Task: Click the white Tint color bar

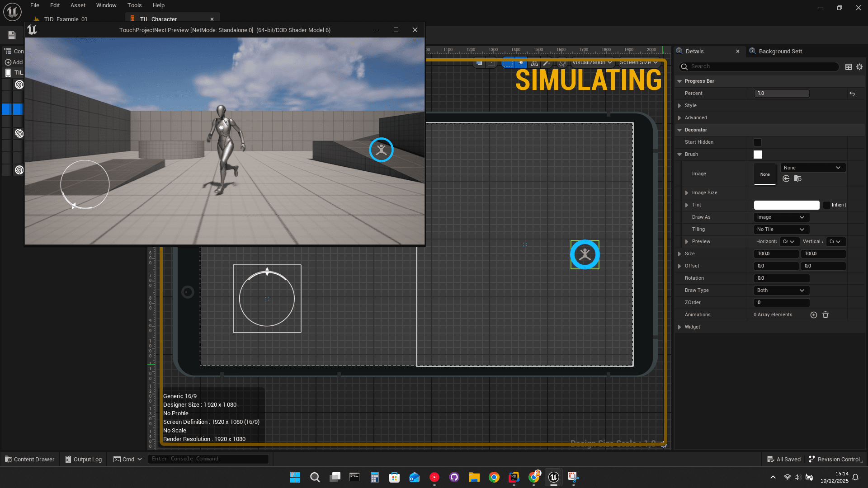Action: 787,205
